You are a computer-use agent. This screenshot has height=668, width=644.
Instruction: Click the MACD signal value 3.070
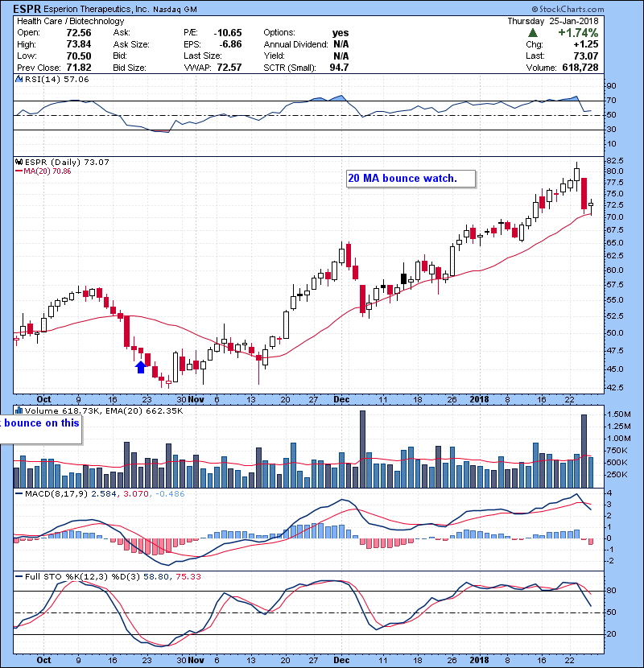(136, 494)
